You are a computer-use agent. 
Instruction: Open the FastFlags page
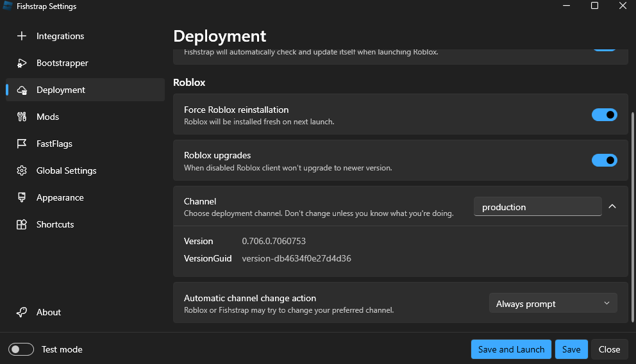pos(54,144)
